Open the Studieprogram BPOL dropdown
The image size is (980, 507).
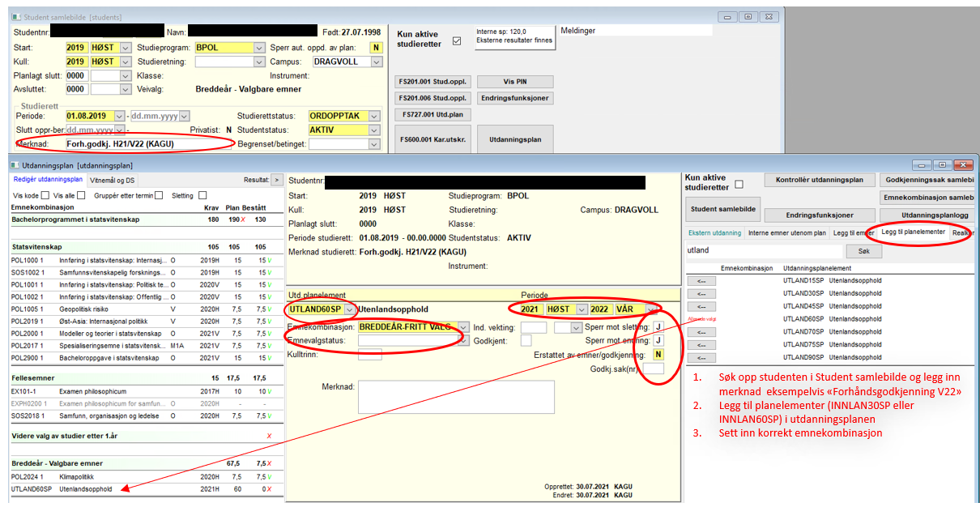[259, 48]
